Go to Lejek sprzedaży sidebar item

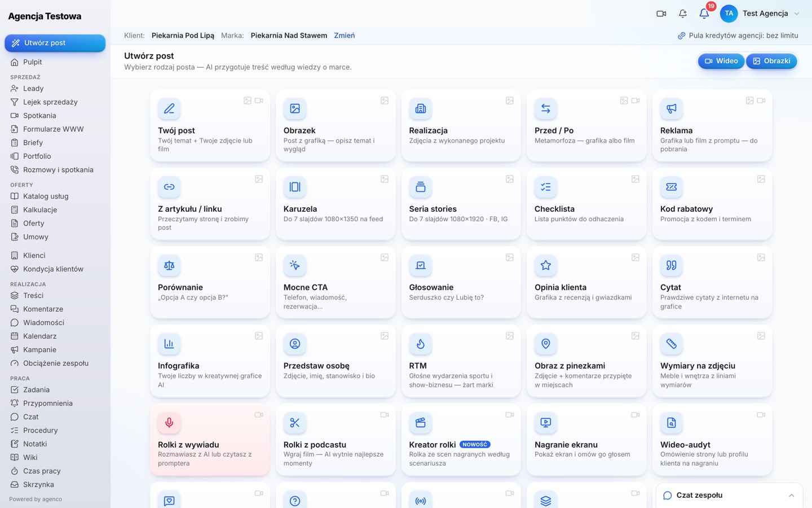(x=50, y=102)
